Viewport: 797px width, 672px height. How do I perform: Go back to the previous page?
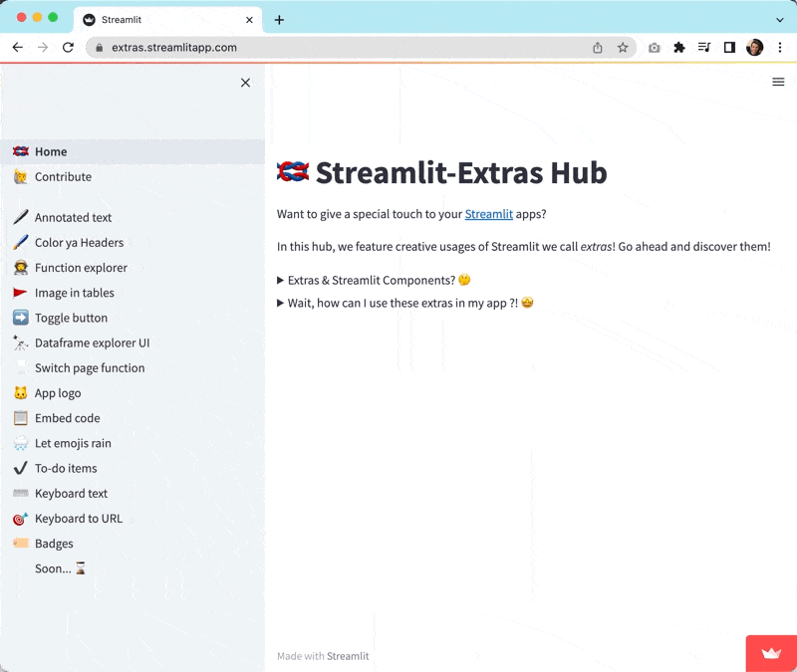coord(18,47)
